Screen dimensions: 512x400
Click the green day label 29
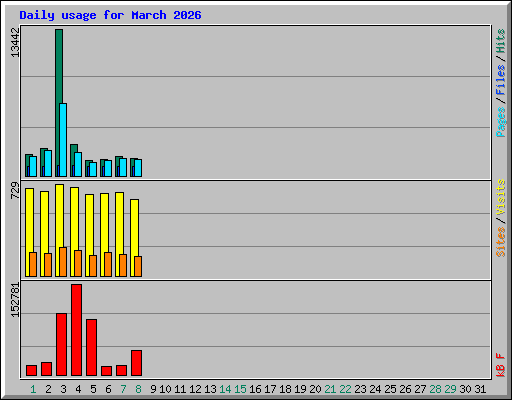click(450, 389)
